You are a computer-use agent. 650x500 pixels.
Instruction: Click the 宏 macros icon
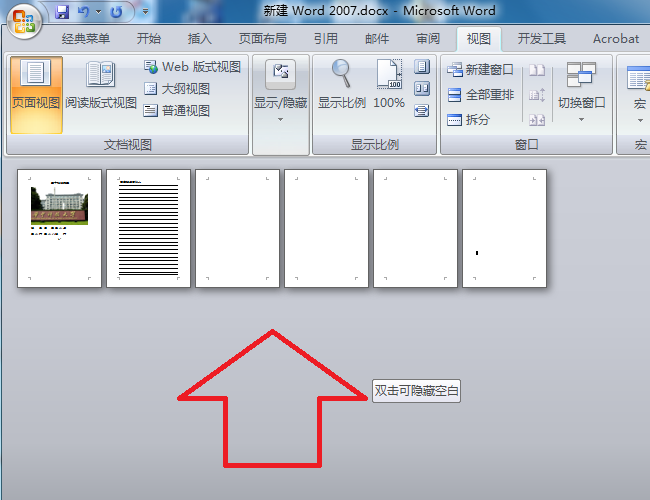click(638, 78)
